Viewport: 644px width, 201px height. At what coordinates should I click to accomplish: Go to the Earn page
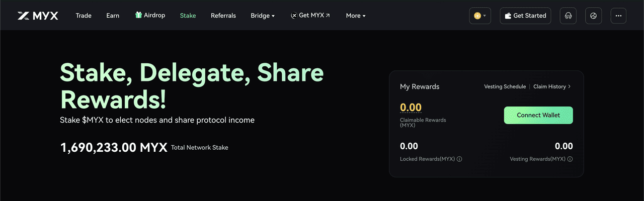pos(113,16)
